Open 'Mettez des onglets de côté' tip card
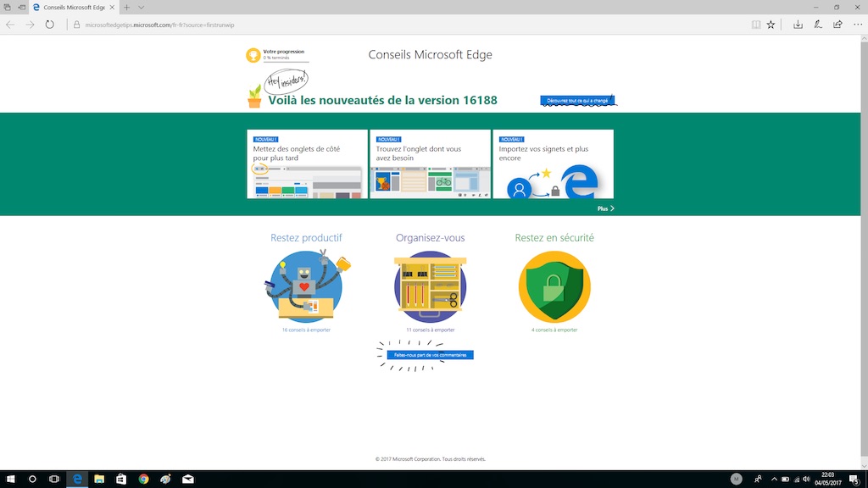This screenshot has height=488, width=868. (x=307, y=164)
